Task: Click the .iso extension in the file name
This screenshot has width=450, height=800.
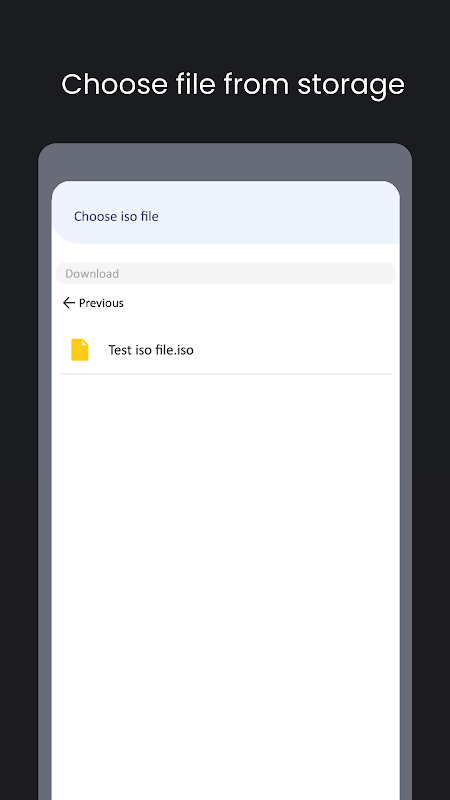Action: point(184,350)
